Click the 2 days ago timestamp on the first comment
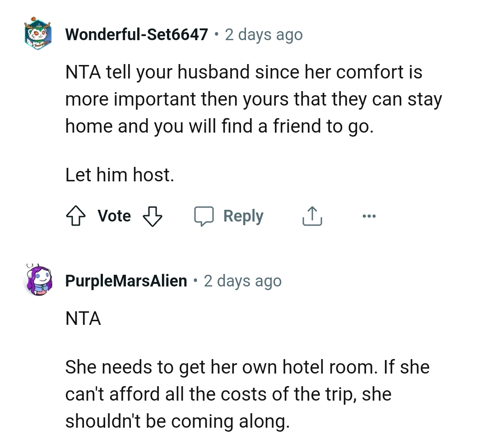This screenshot has width=487, height=448. coord(264,34)
